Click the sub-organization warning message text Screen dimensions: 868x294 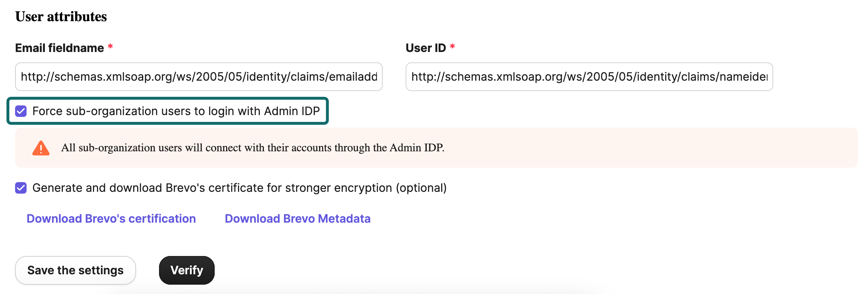point(253,147)
